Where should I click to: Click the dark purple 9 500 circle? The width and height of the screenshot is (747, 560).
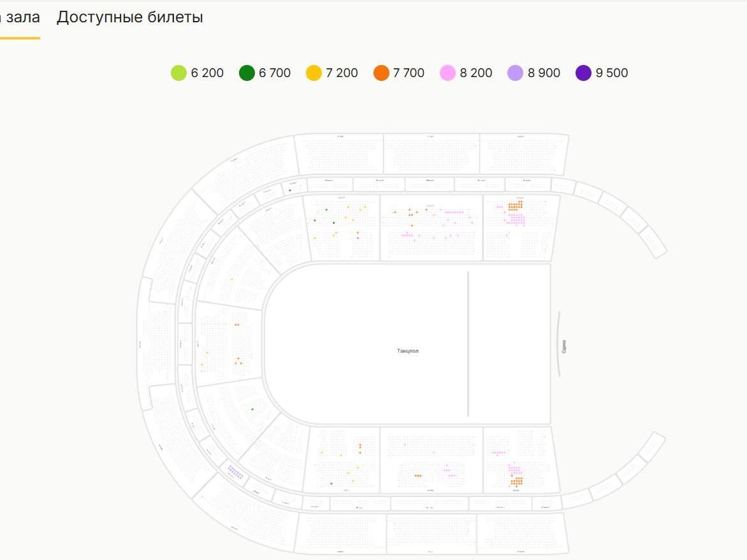click(583, 73)
